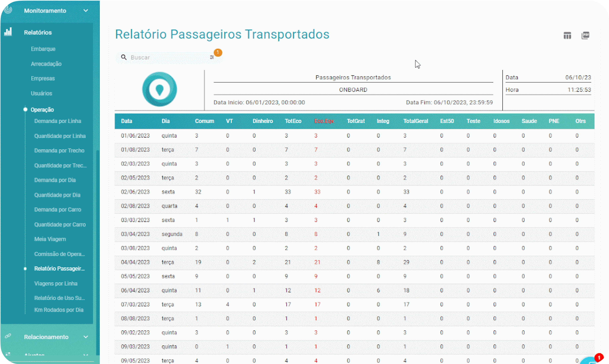Expand the Monitoramento menu chevron
This screenshot has height=364, width=609.
pyautogui.click(x=86, y=11)
